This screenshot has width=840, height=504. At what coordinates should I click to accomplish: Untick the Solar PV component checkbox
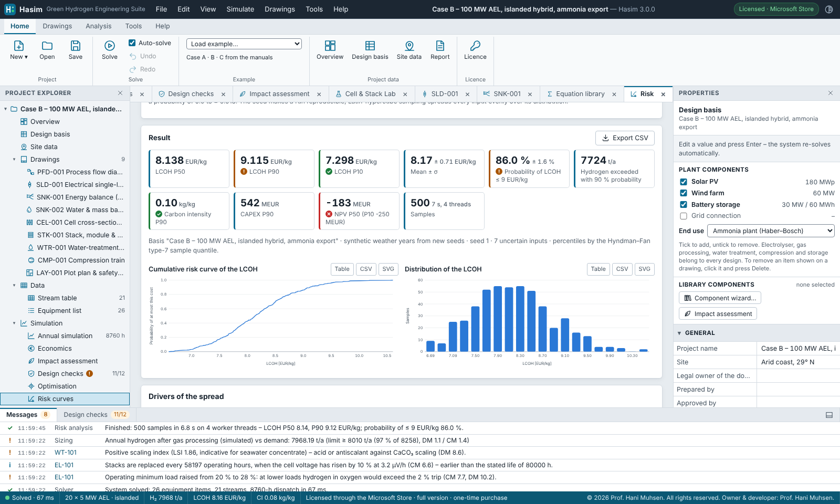point(684,182)
